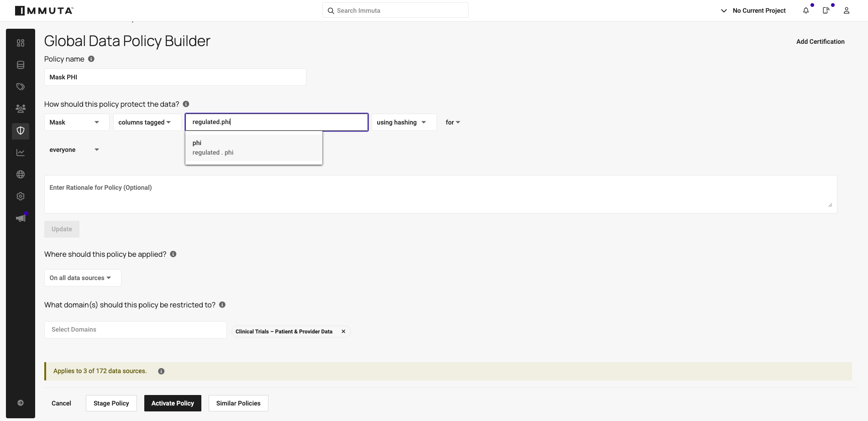The image size is (868, 421).
Task: Open the Mask action dropdown
Action: [76, 122]
